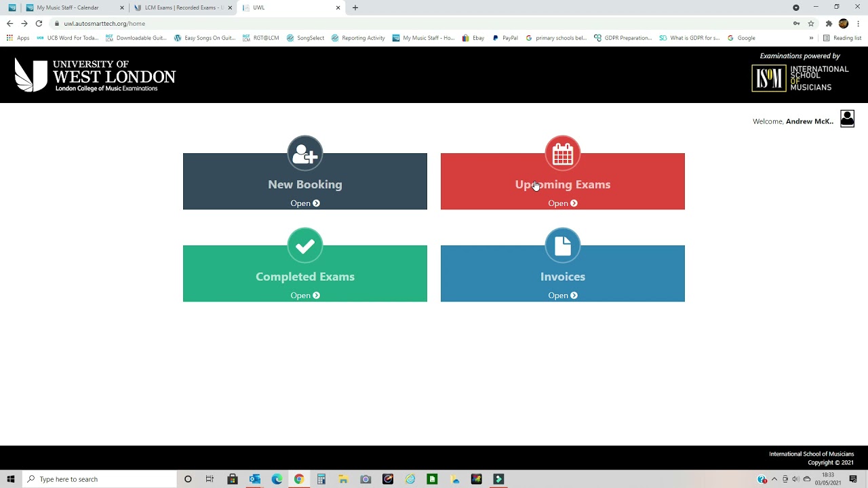The width and height of the screenshot is (868, 488).
Task: Close the LCM Exams tab
Action: pos(230,7)
